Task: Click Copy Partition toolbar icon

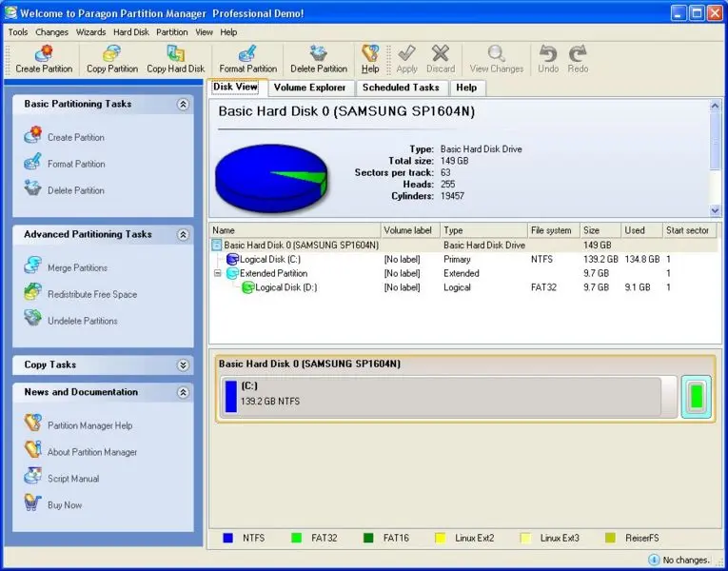Action: (x=112, y=54)
